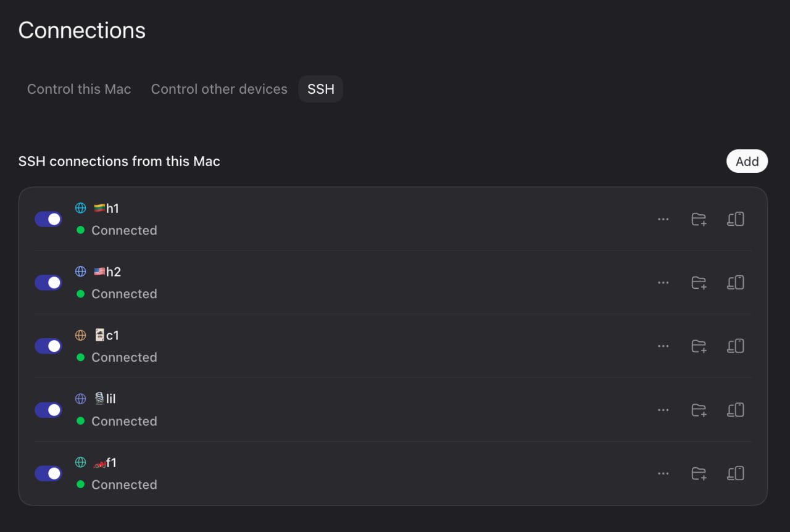The height and width of the screenshot is (532, 790).
Task: Click the globe icon next to h2
Action: click(x=80, y=271)
